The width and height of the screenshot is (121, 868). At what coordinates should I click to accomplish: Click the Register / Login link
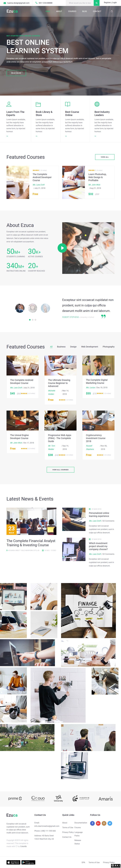(x=110, y=3)
